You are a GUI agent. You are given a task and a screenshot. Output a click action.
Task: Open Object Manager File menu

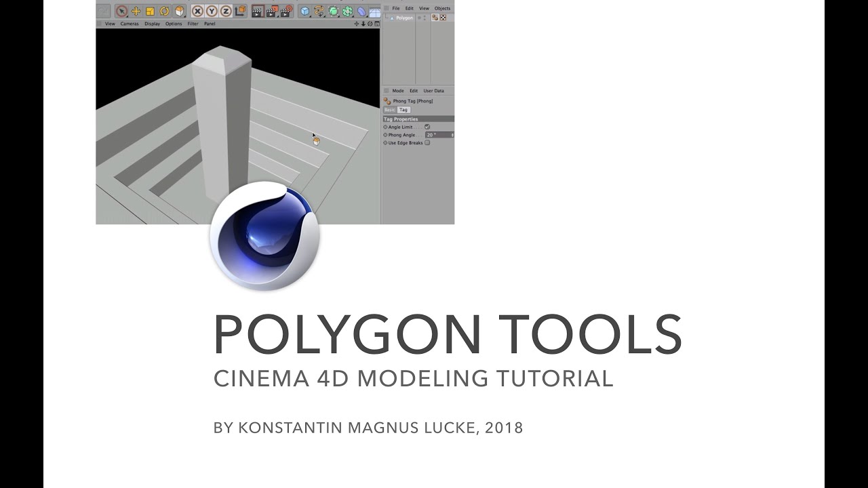[x=396, y=9]
